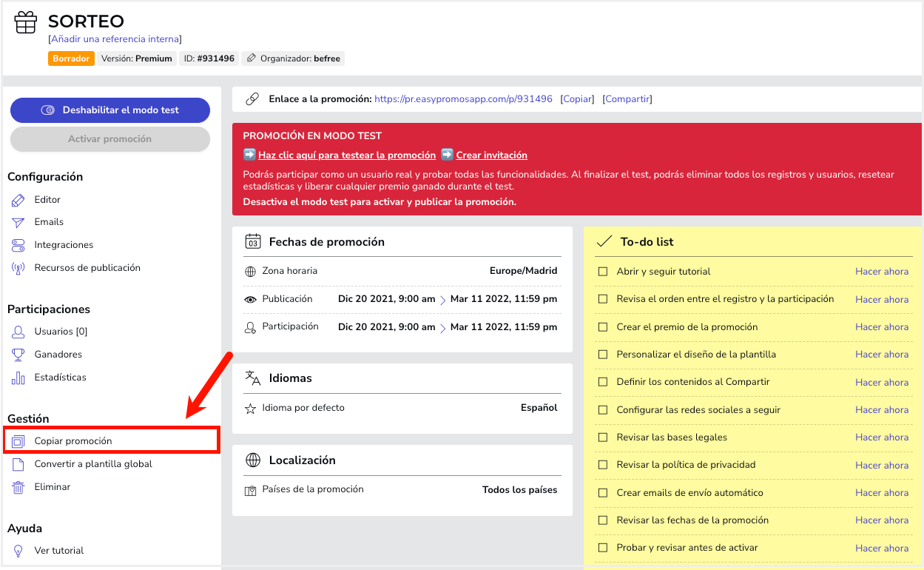Click the Copiar promoción duplicate icon
The image size is (924, 570).
pos(18,441)
